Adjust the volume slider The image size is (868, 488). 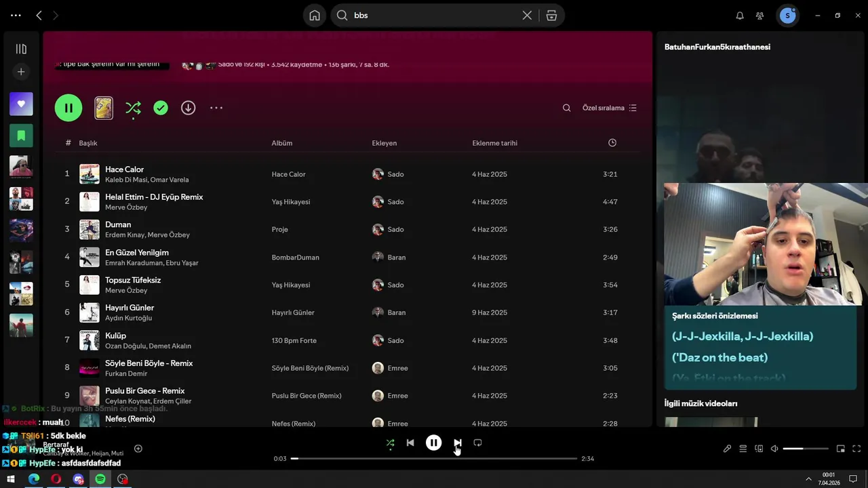pos(806,449)
